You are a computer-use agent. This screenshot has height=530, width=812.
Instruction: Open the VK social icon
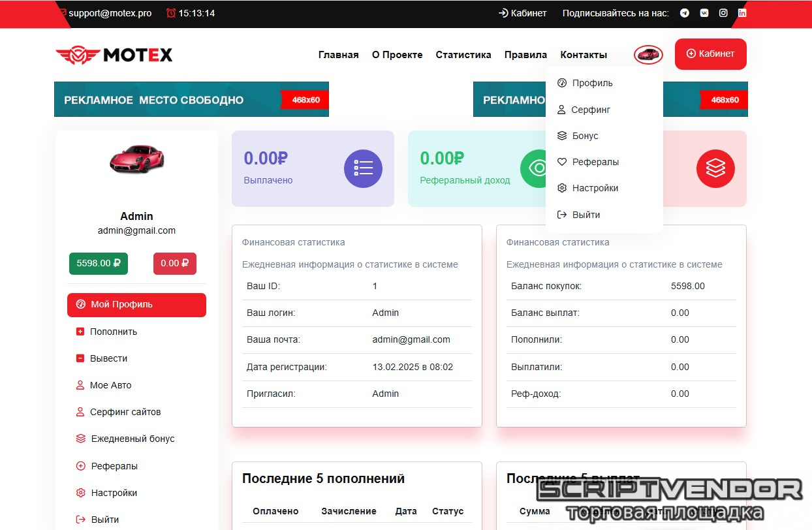[704, 13]
